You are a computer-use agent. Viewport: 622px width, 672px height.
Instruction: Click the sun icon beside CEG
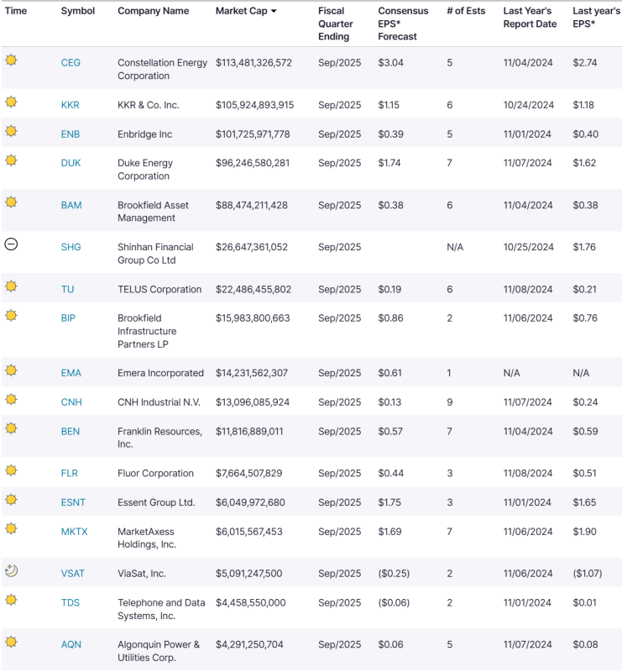pos(11,60)
